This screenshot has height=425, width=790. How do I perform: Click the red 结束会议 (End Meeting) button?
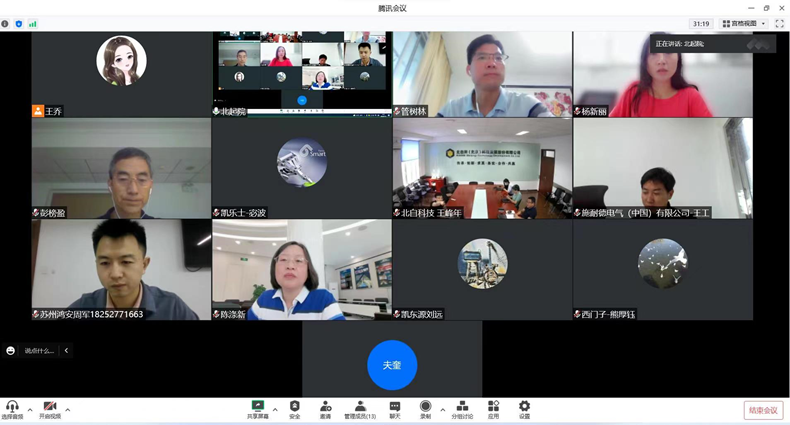[763, 410]
